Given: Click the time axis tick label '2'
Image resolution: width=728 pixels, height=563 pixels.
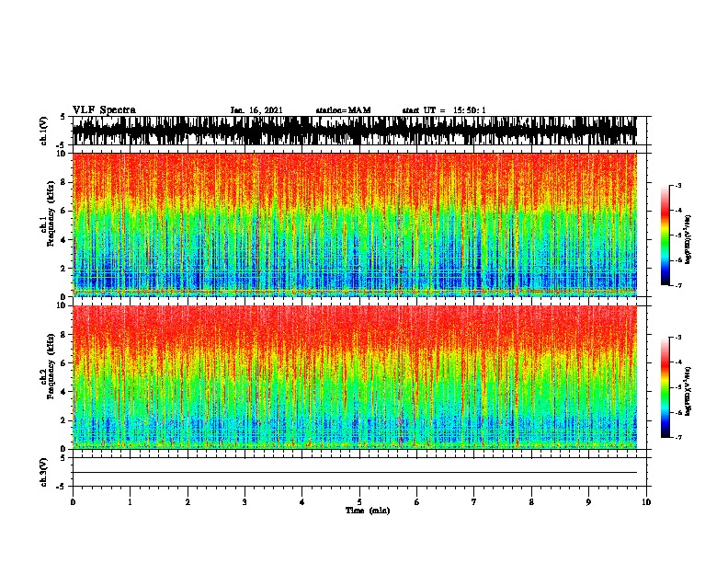Looking at the screenshot, I should point(188,502).
